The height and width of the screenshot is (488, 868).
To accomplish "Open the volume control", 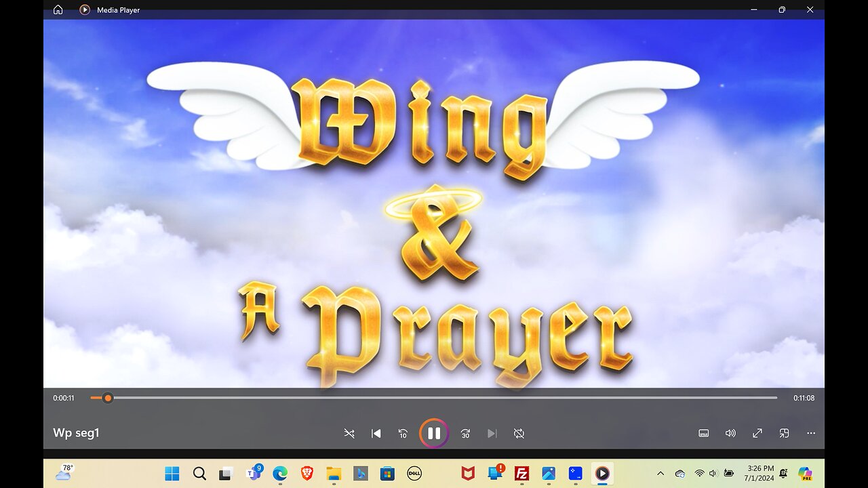I will (730, 433).
